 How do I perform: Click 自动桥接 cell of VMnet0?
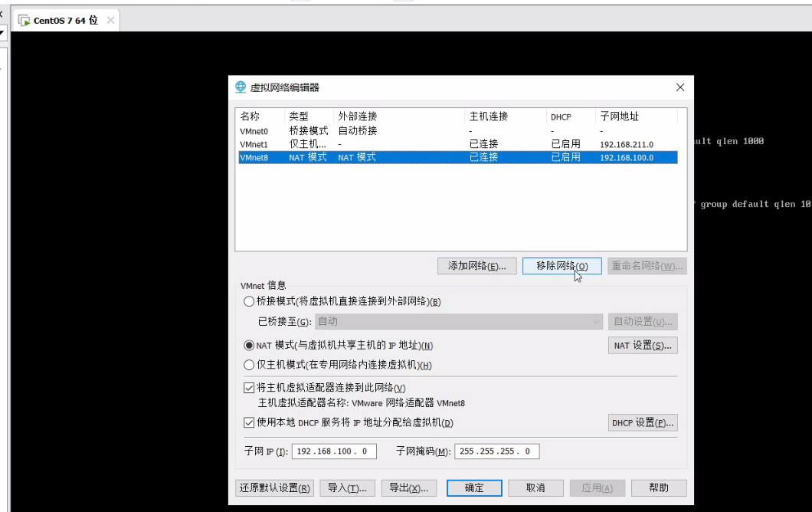tap(357, 130)
